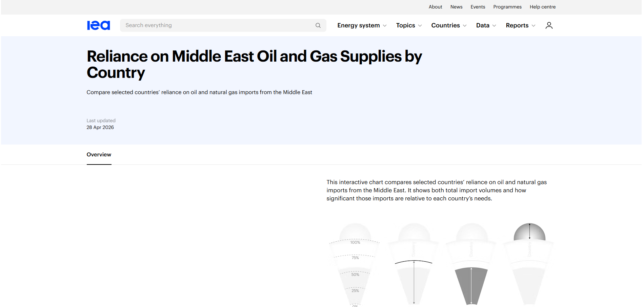Open the News link
The width and height of the screenshot is (644, 307).
pyautogui.click(x=456, y=7)
